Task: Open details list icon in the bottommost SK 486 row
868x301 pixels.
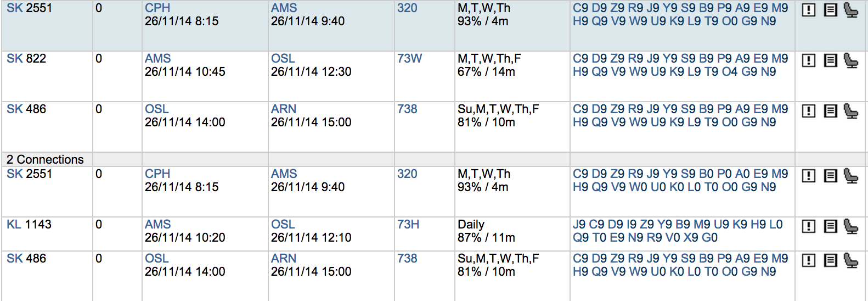Action: coord(830,260)
